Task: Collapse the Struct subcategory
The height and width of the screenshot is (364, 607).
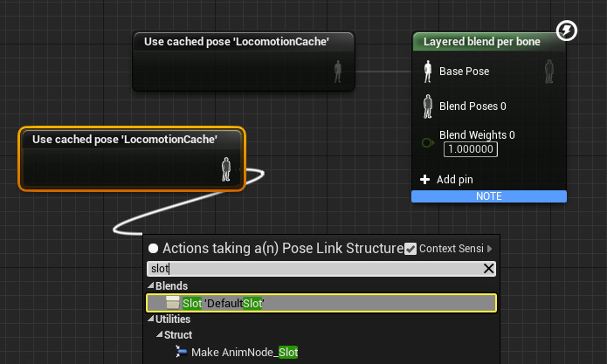Action: click(160, 334)
